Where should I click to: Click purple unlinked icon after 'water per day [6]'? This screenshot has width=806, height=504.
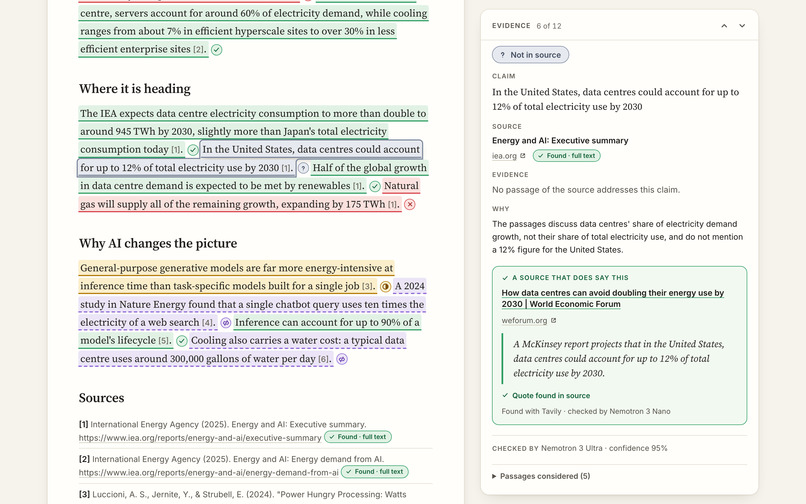click(342, 359)
